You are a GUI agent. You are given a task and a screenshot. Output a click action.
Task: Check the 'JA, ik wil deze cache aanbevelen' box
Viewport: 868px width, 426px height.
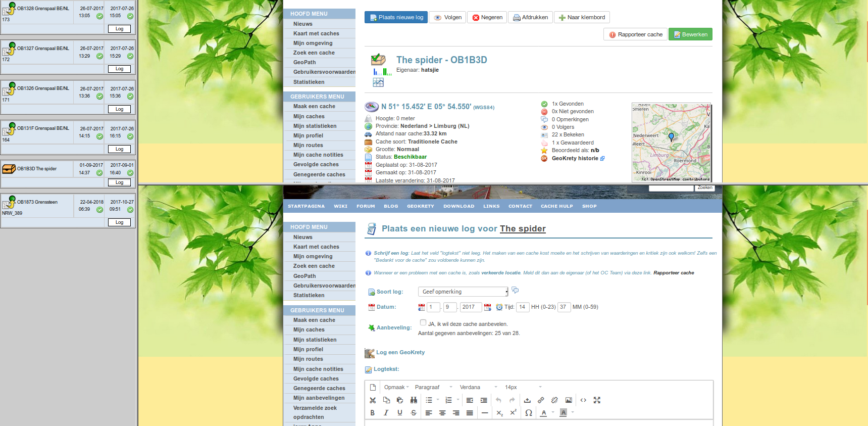click(x=423, y=322)
